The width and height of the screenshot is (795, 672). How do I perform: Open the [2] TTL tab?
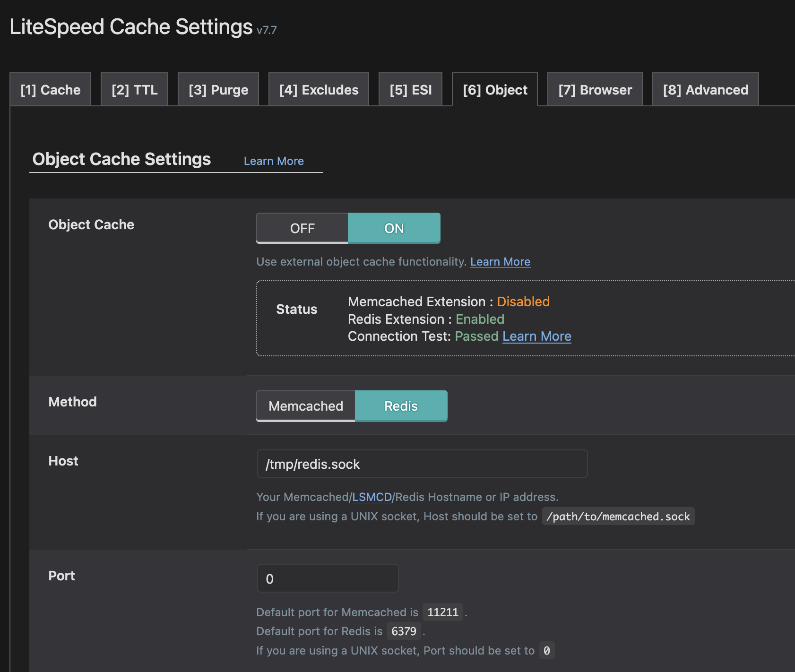coord(135,90)
